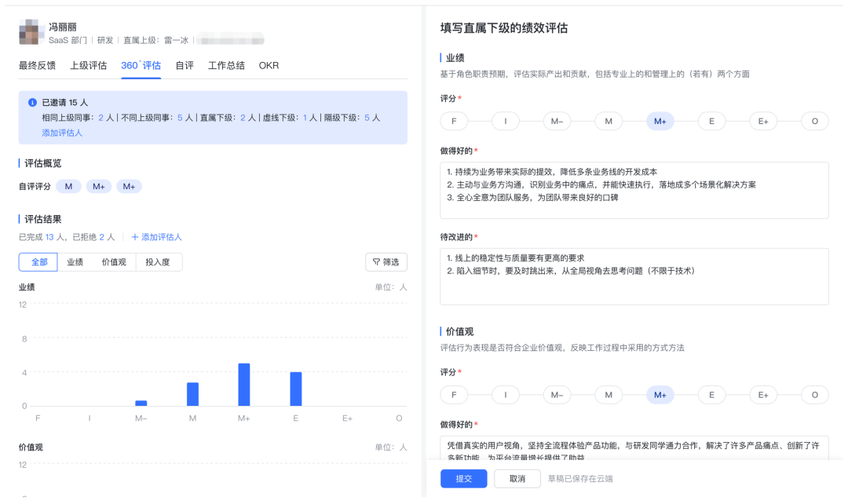Click the tallest M+ bar in the 业绩 chart
This screenshot has width=848, height=504.
[243, 383]
